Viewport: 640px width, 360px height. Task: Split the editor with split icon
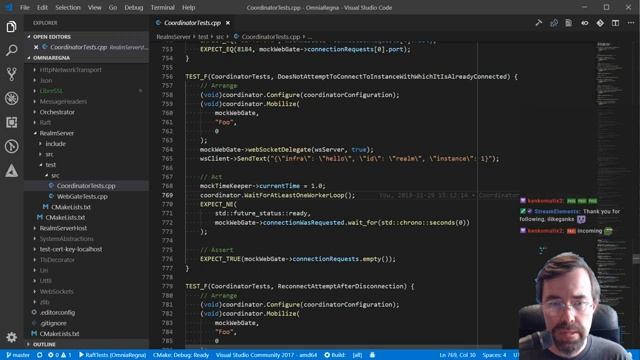pyautogui.click(x=615, y=23)
